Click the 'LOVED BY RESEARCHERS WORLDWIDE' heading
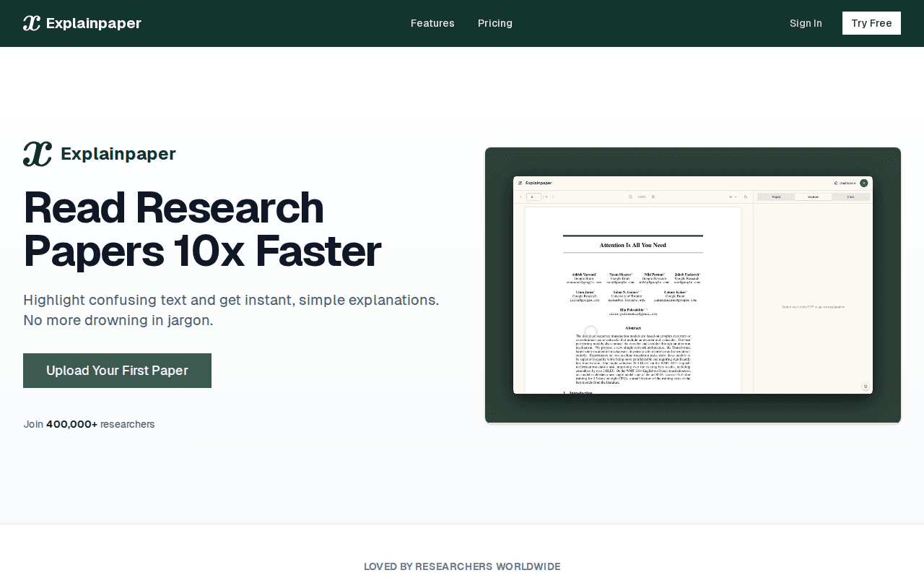 point(462,566)
